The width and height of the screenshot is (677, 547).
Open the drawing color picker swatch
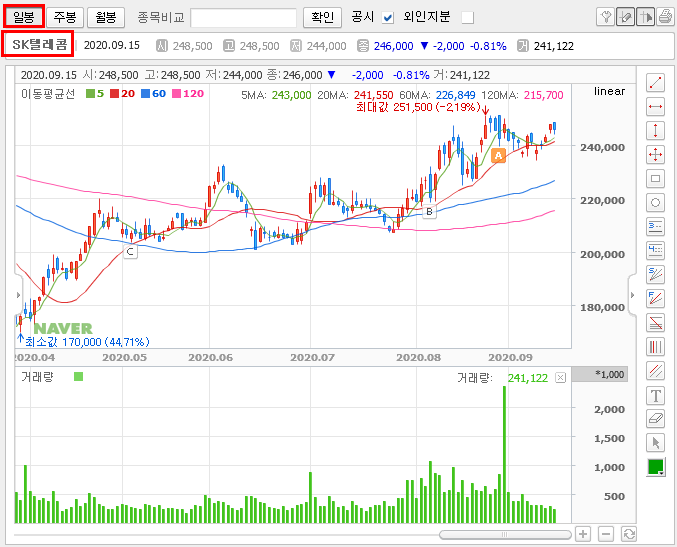click(x=655, y=468)
